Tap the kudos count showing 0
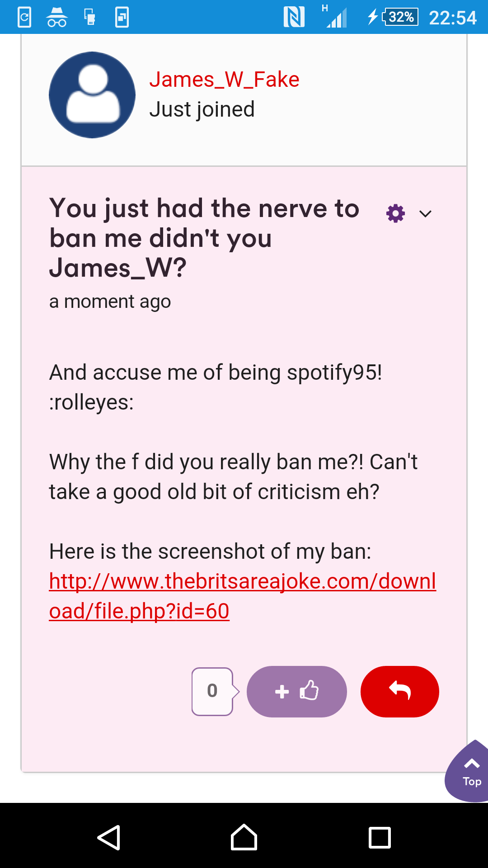Image resolution: width=488 pixels, height=868 pixels. pyautogui.click(x=212, y=691)
